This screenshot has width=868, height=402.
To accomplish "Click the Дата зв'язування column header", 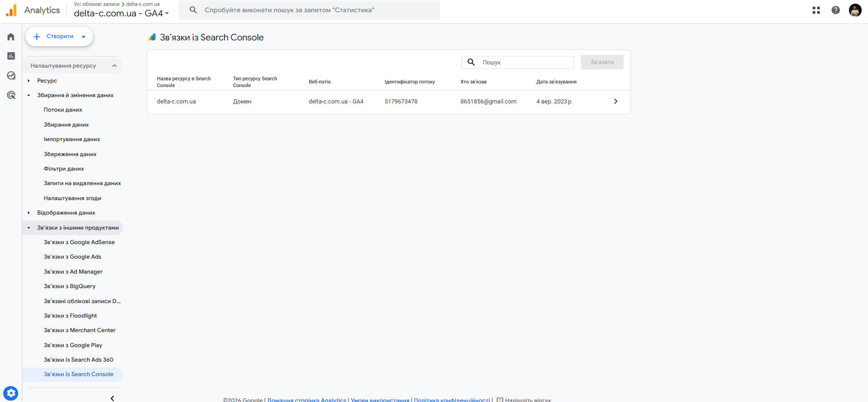I will 556,82.
